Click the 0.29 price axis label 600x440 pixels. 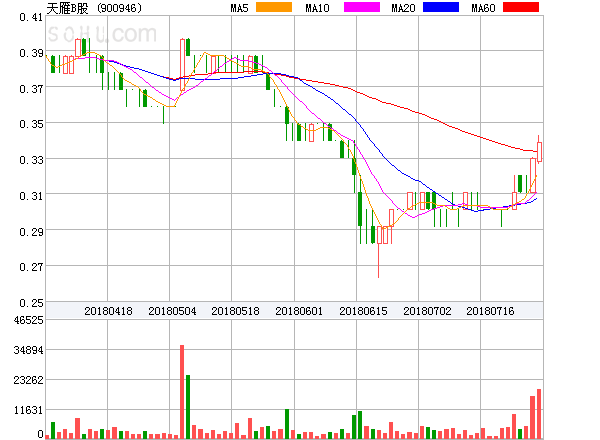31,231
